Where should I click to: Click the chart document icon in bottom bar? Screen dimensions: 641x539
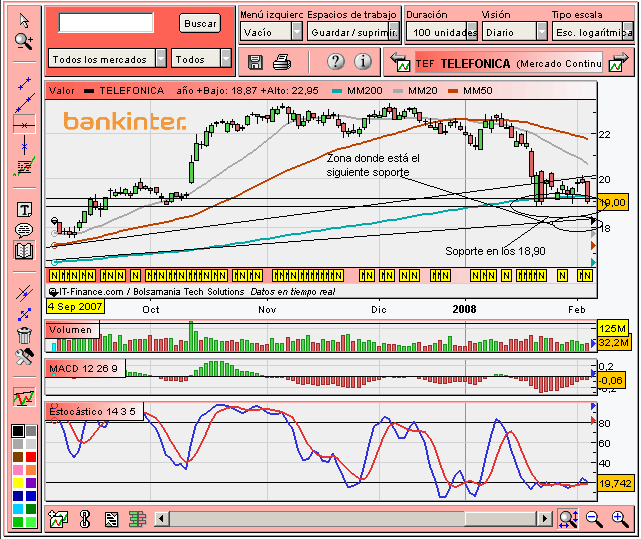111,519
